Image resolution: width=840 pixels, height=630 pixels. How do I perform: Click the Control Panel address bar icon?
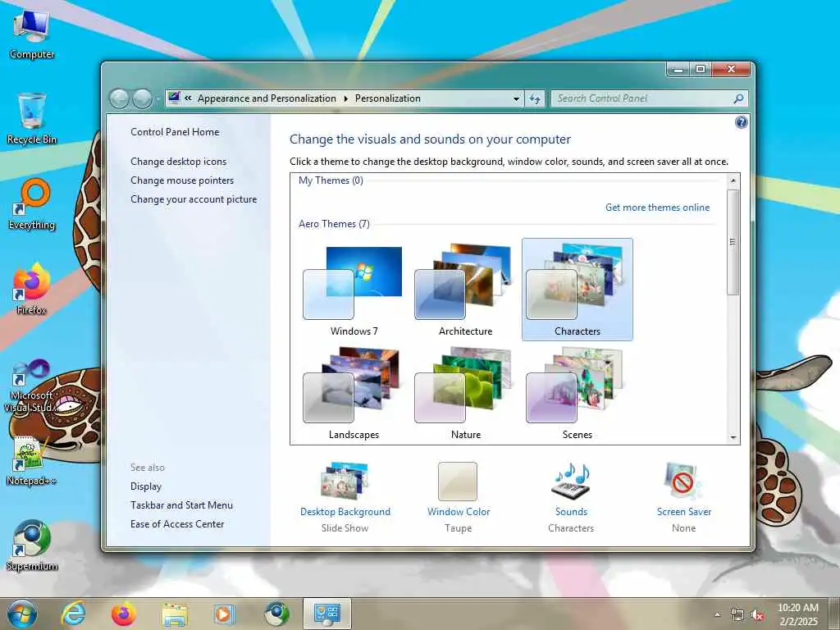174,98
